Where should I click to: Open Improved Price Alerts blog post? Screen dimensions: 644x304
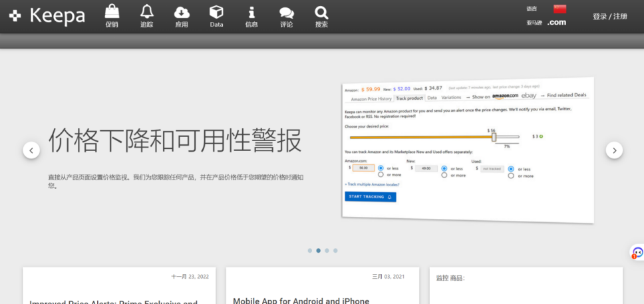113,302
